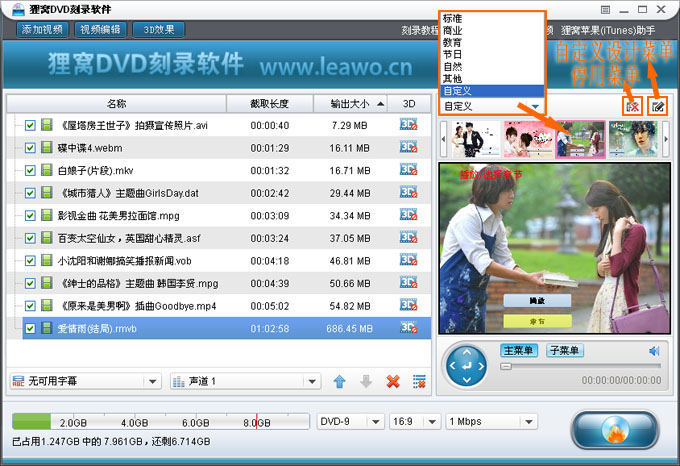Uncheck 影视金曲 花美男拉面馆.mpg checkbox
Viewport: 680px width, 466px height.
tap(30, 215)
